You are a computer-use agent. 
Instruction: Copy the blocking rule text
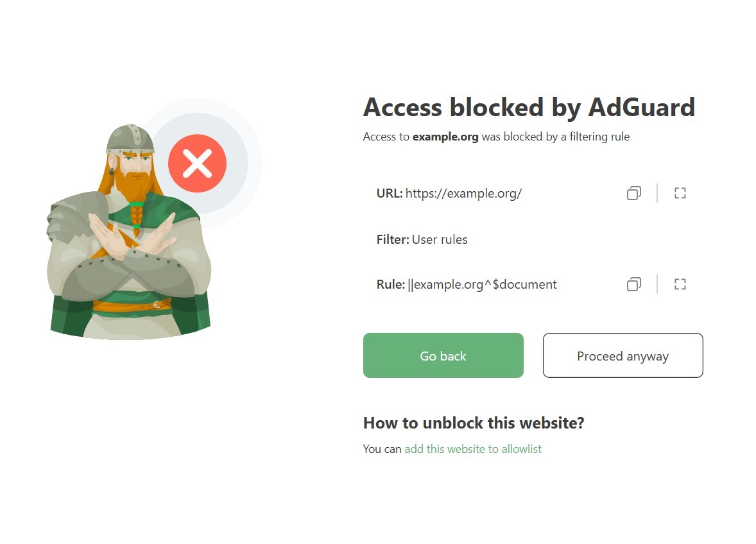[633, 284]
